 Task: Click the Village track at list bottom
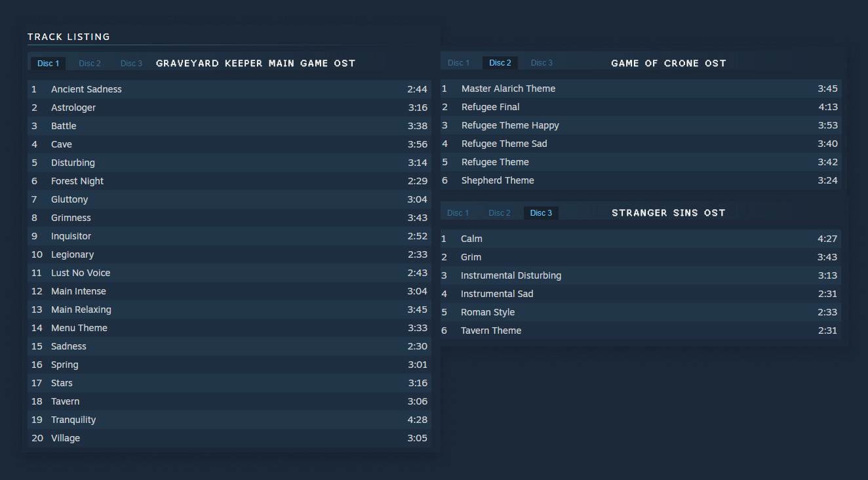point(66,438)
